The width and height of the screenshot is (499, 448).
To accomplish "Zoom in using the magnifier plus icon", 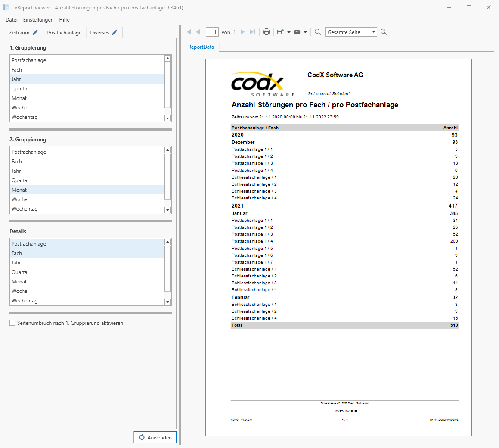I will (383, 32).
